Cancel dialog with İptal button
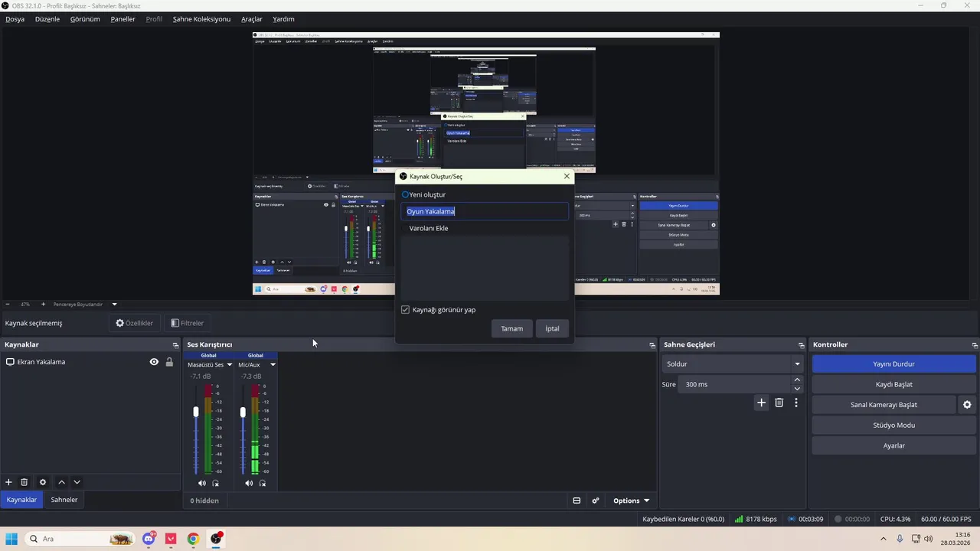 pyautogui.click(x=552, y=328)
